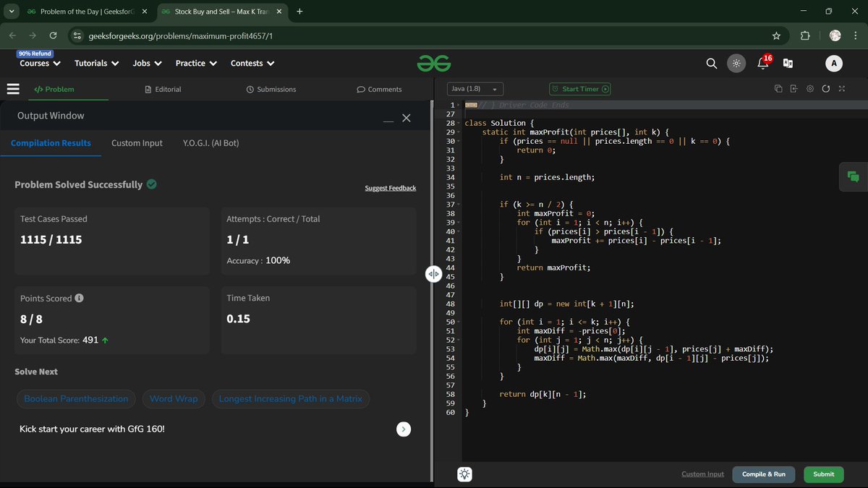Minimize the Output Window
Screen dimensions: 868x488
(388, 120)
